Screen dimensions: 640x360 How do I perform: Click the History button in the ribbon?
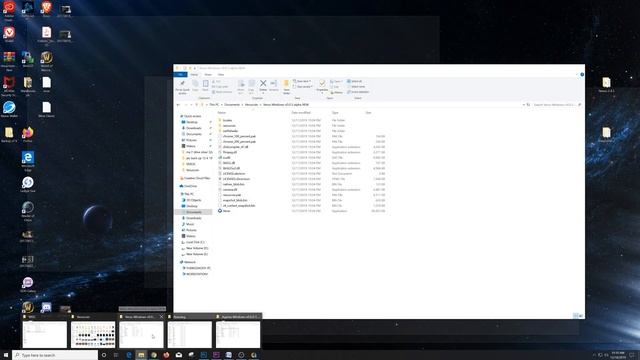coord(337,92)
